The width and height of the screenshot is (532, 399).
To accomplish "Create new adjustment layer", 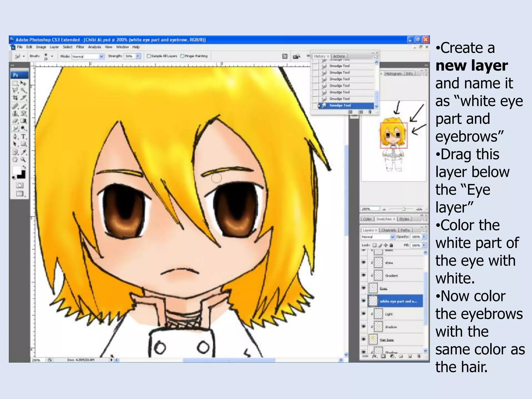I will click(x=392, y=356).
